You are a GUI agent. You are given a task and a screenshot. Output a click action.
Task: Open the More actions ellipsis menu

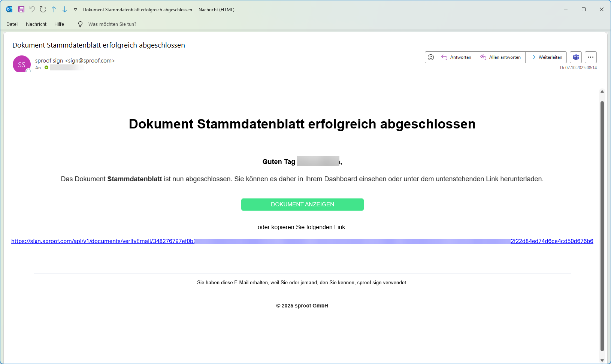590,57
